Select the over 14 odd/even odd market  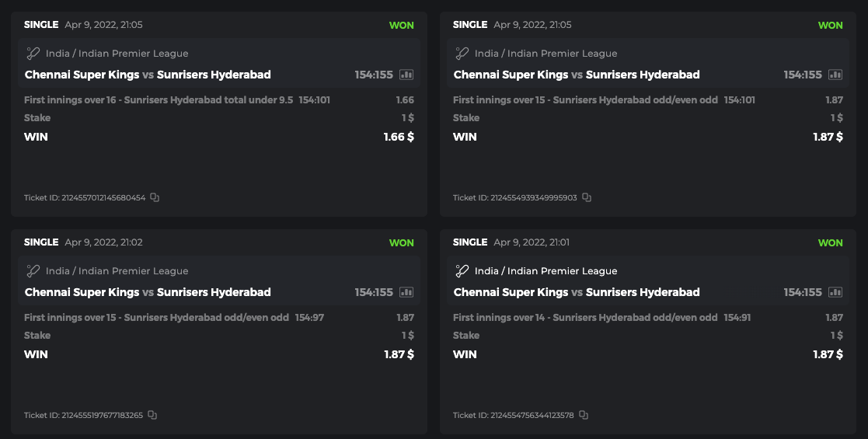(x=585, y=317)
